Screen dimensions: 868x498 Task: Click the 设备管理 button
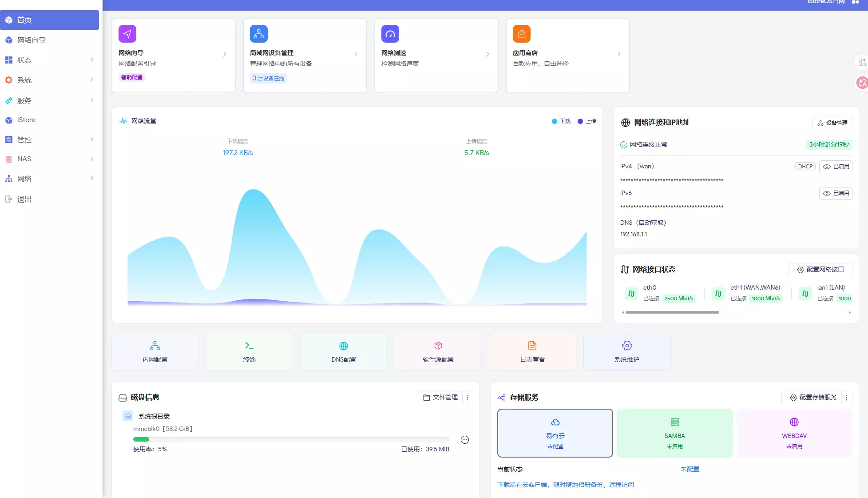(x=832, y=123)
